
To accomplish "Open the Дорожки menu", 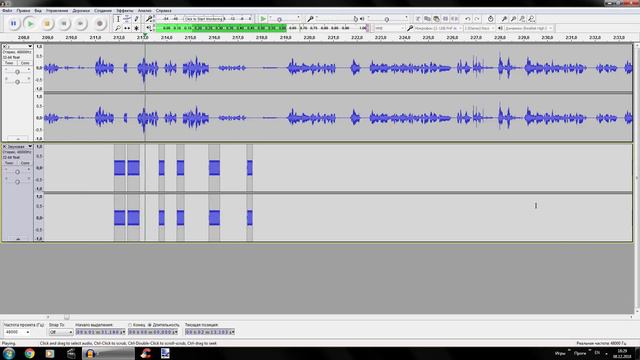I will 81,11.
